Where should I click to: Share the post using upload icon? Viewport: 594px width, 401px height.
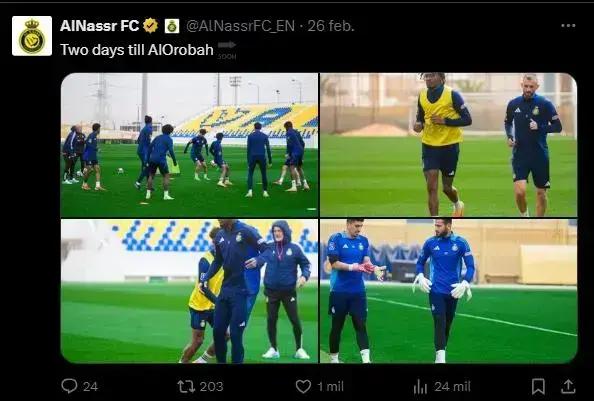click(567, 387)
